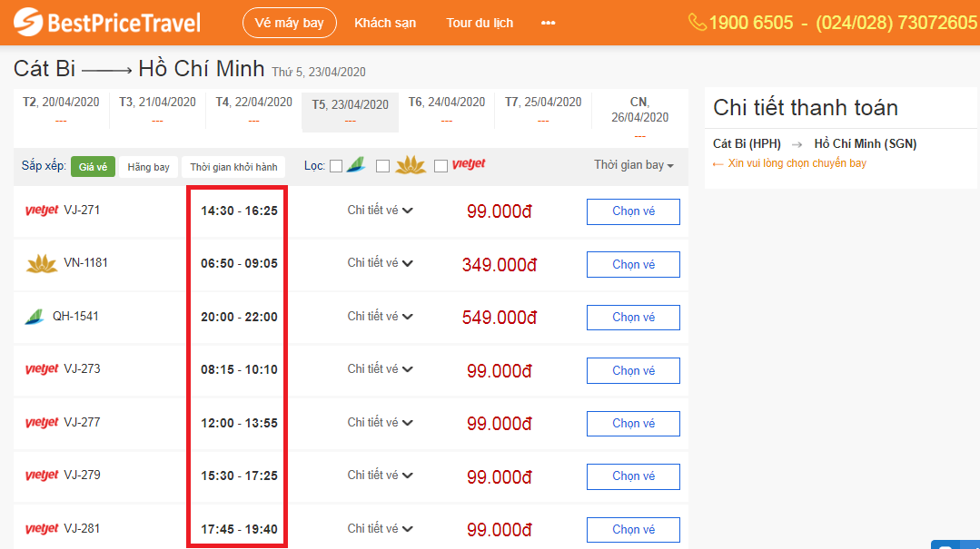Click the 12:00 - 13:55 flight time
The width and height of the screenshot is (980, 549).
239,424
